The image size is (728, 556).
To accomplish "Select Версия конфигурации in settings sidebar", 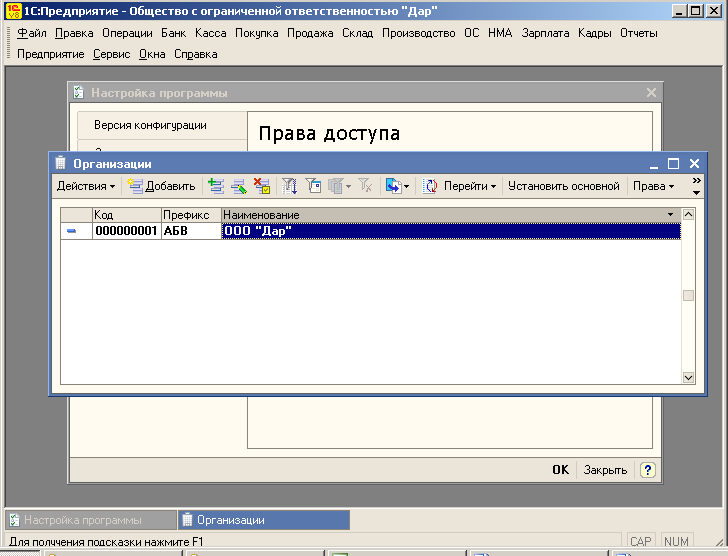I will click(162, 125).
